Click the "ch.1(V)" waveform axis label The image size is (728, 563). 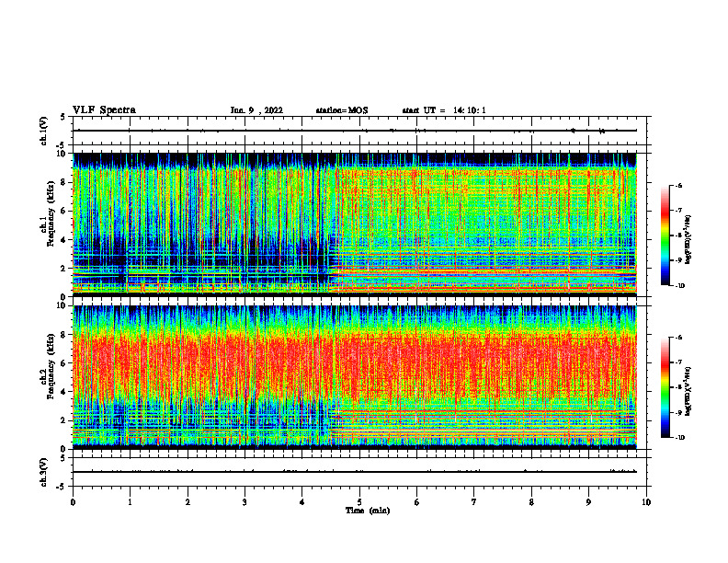click(x=43, y=131)
